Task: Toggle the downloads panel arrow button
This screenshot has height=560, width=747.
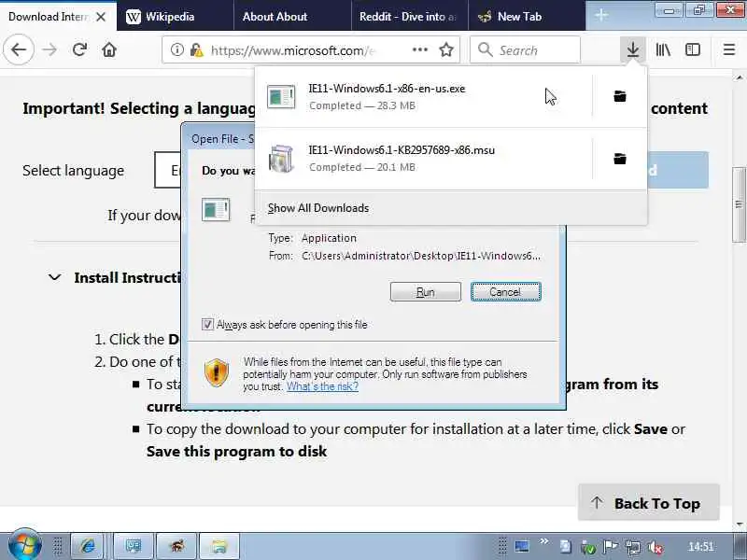Action: [633, 49]
